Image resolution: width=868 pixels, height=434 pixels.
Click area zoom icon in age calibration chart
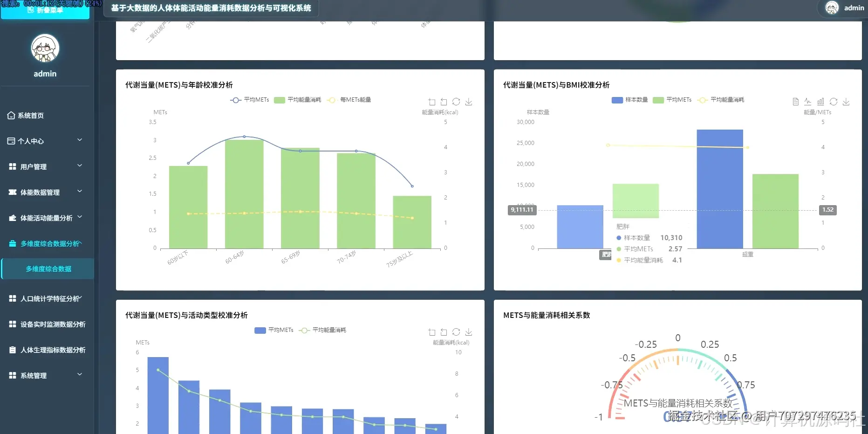(x=432, y=102)
